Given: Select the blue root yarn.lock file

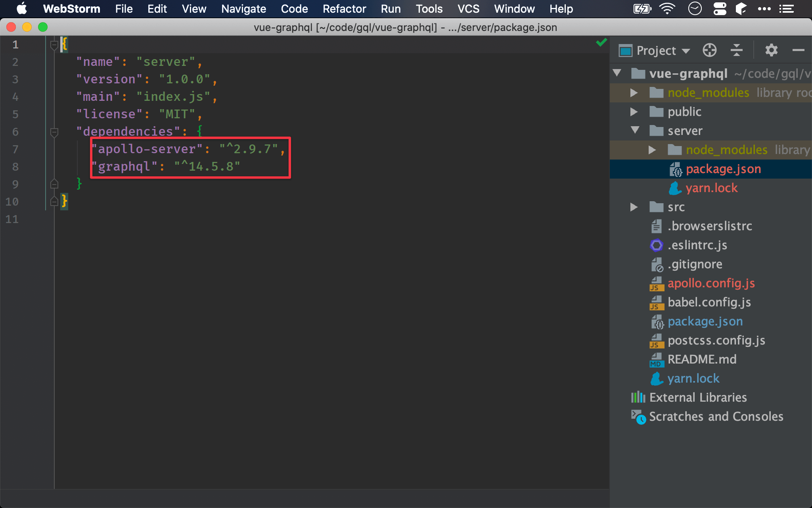Looking at the screenshot, I should point(693,378).
